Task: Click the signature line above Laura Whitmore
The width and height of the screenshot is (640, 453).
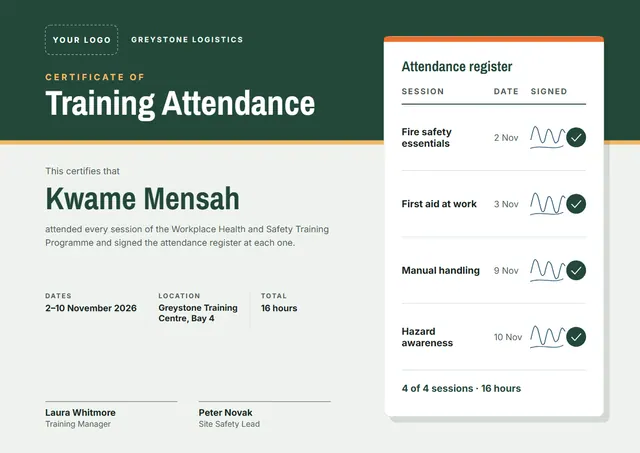Action: 111,402
